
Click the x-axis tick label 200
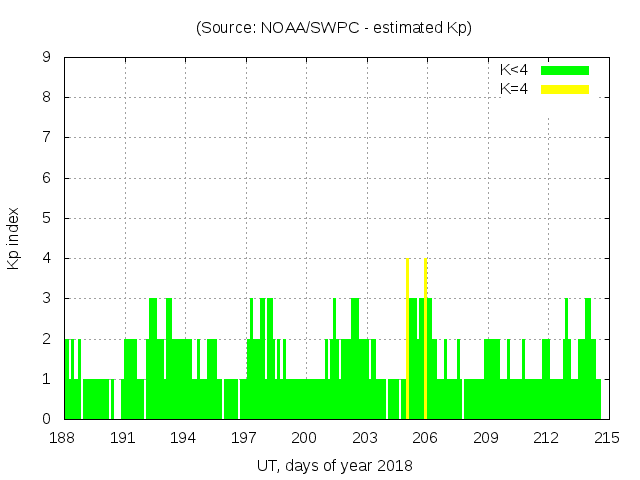[305, 438]
